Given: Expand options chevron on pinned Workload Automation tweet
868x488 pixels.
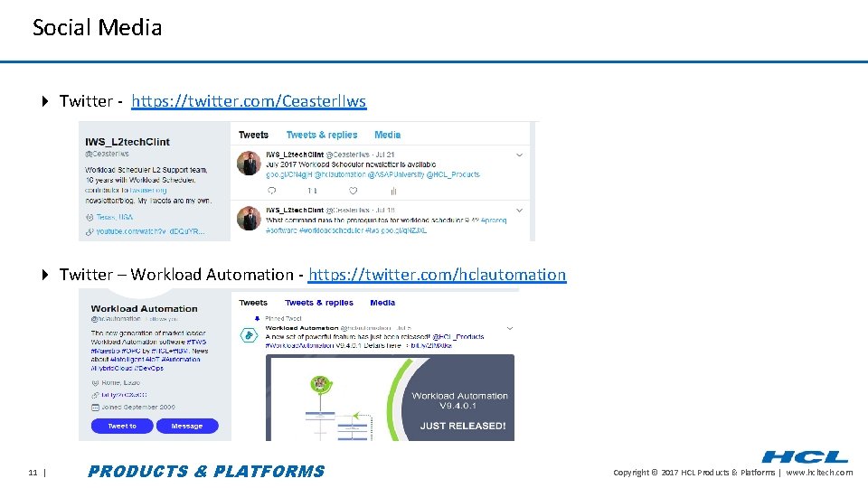Looking at the screenshot, I should [510, 328].
